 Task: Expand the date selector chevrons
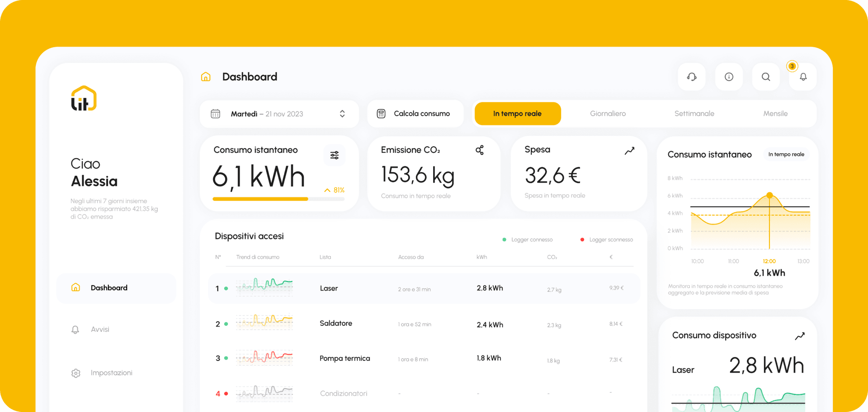tap(342, 114)
